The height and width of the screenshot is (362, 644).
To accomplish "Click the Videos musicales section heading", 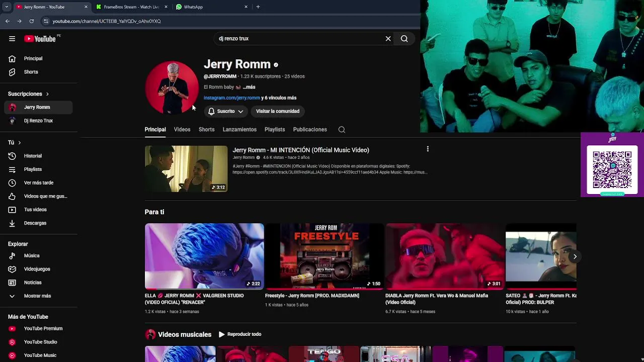I will [185, 334].
